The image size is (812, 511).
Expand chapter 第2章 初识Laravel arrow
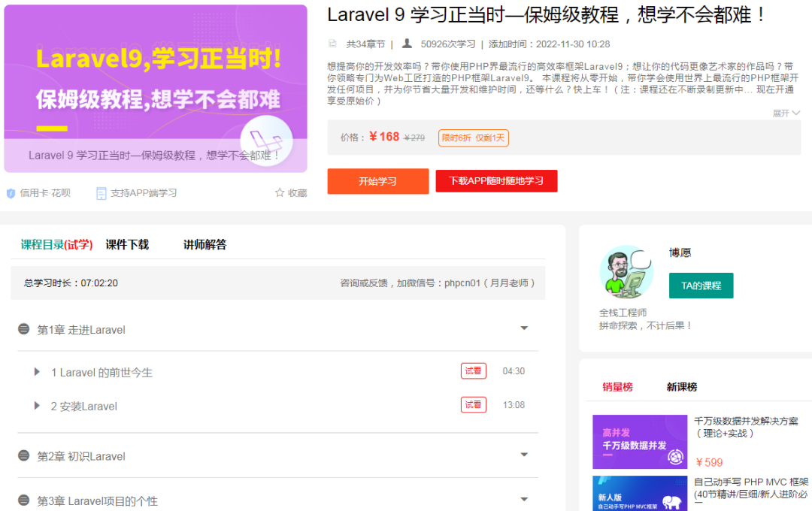(524, 455)
